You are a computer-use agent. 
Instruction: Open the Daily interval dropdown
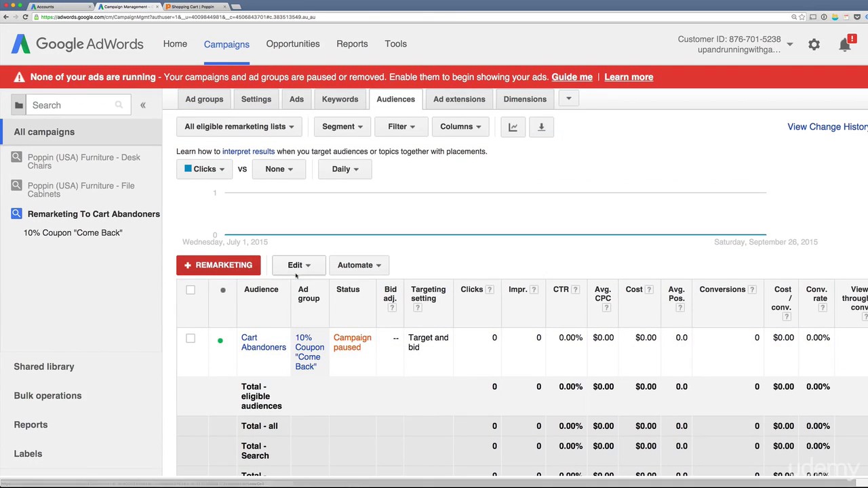pyautogui.click(x=344, y=169)
